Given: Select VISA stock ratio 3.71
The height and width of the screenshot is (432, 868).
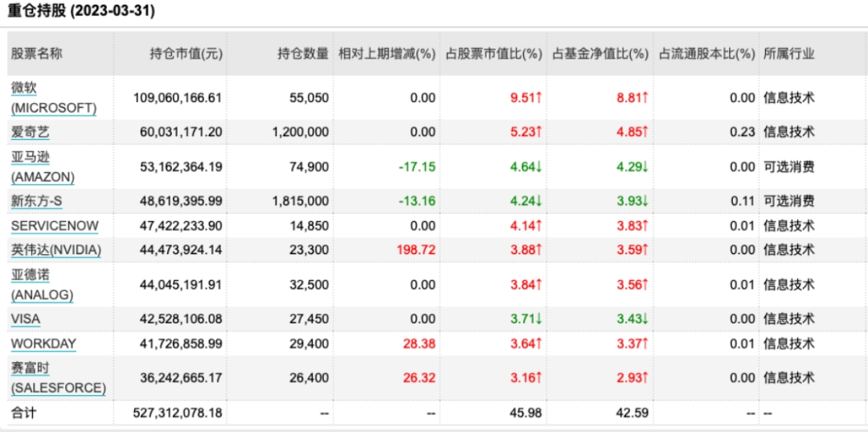Looking at the screenshot, I should tap(526, 319).
